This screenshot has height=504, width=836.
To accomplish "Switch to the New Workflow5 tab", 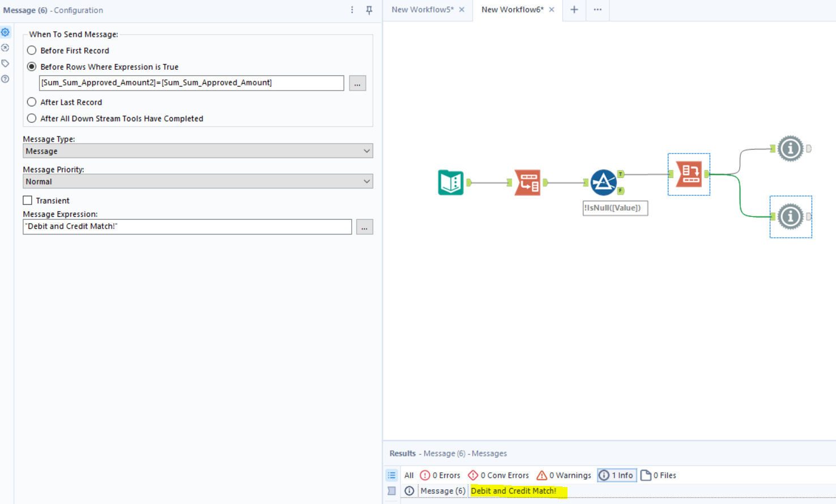I will coord(422,10).
